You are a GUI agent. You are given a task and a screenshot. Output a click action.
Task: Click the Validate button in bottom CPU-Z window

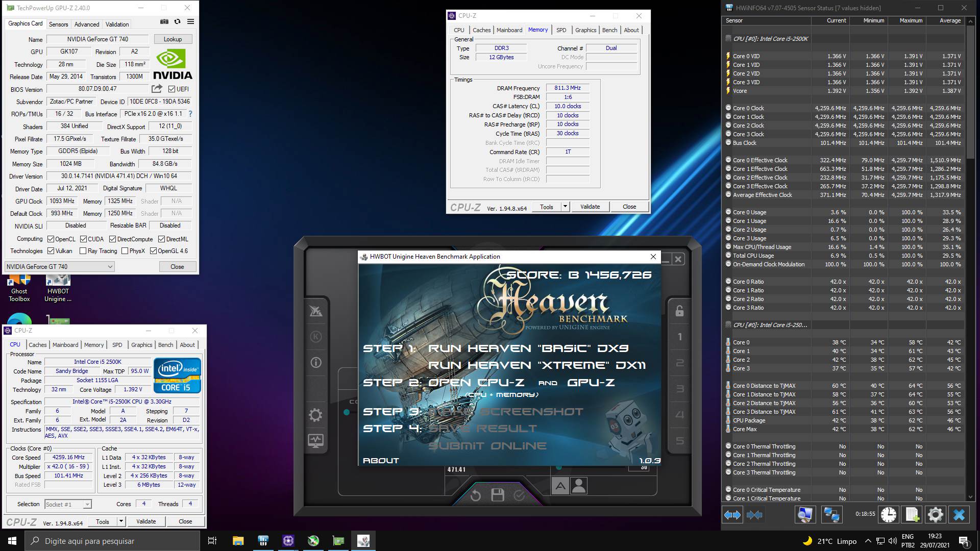(x=146, y=521)
